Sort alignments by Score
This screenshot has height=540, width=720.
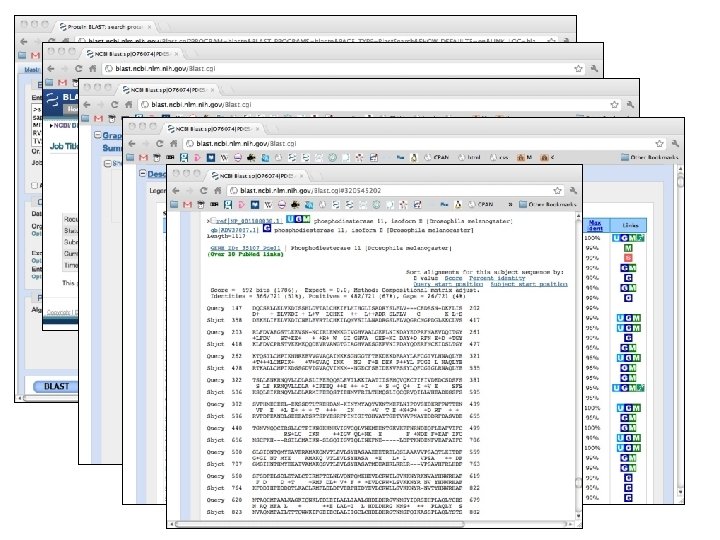[453, 278]
